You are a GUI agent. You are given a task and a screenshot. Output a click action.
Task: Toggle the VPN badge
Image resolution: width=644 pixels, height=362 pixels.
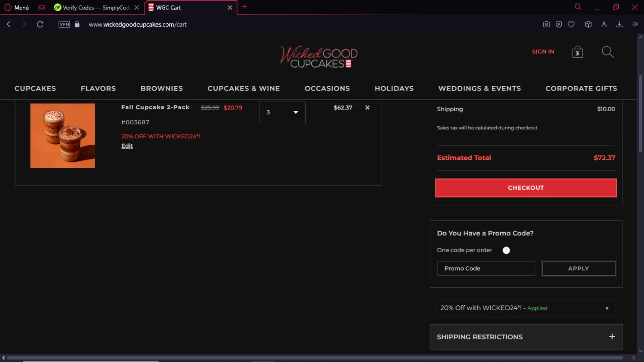(64, 24)
